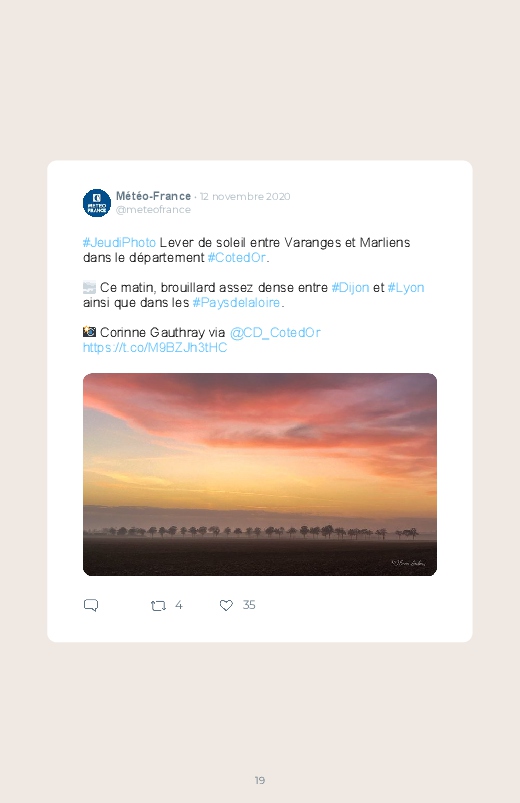Screen dimensions: 520x803
Task: Click the camera emoji before Corinne Gauthray
Action: [x=89, y=332]
